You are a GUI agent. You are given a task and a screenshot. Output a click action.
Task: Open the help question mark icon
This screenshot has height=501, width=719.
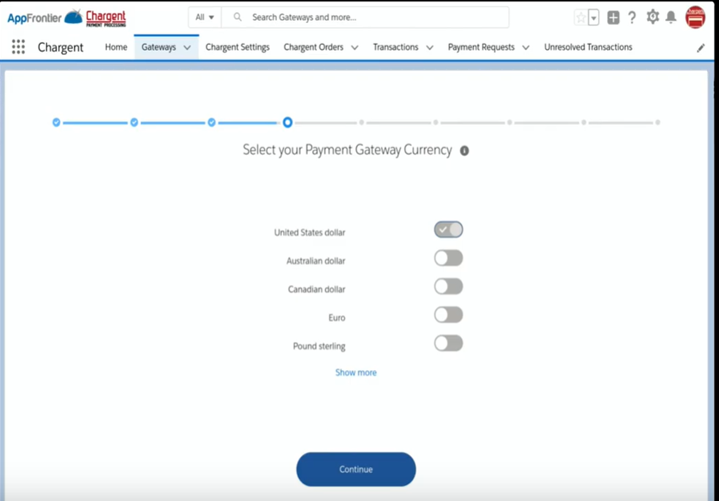(632, 18)
